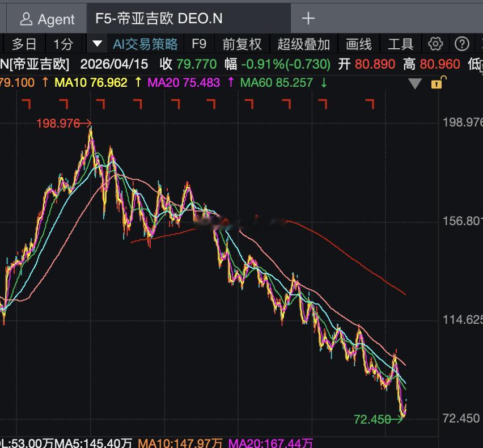Click the MA20 75.483 indicator label
The image size is (483, 448).
pos(184,83)
